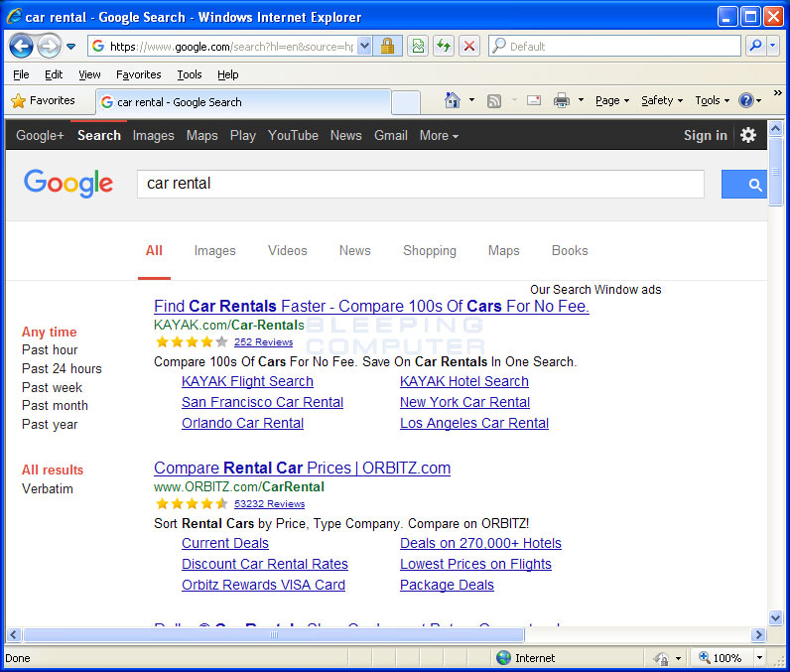Expand the command bar overflow chevron

tap(777, 93)
